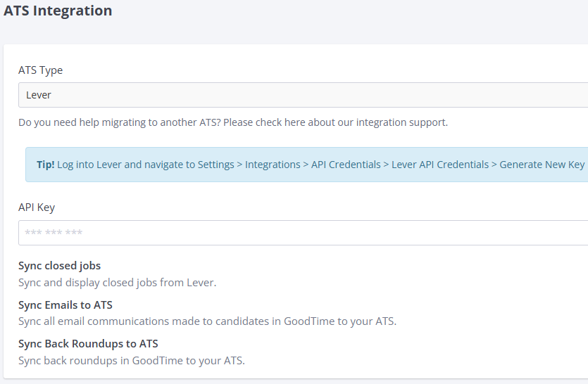The width and height of the screenshot is (588, 384).
Task: Click the 'Sync Back Roundups to ATS' title
Action: tap(88, 344)
